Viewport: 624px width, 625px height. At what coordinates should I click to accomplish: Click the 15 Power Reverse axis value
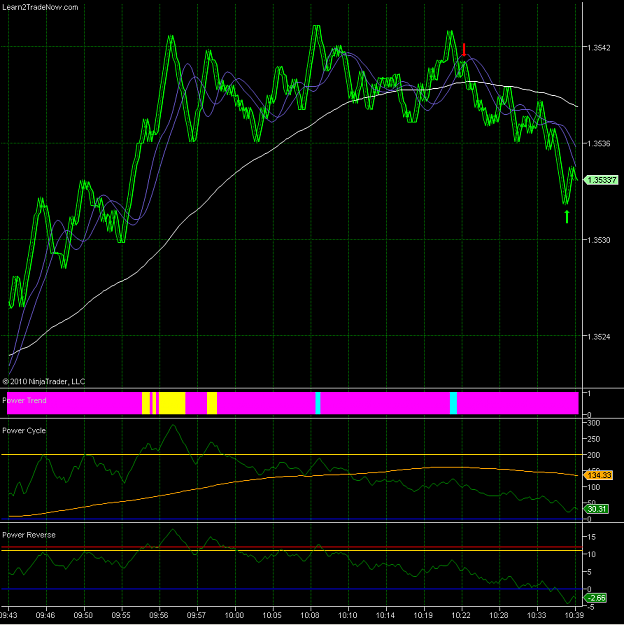point(591,537)
